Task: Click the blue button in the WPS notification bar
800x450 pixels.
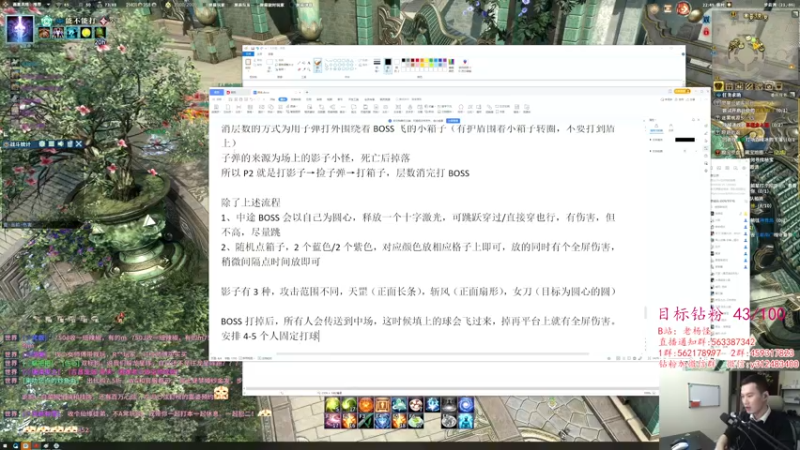Action: pos(453,121)
